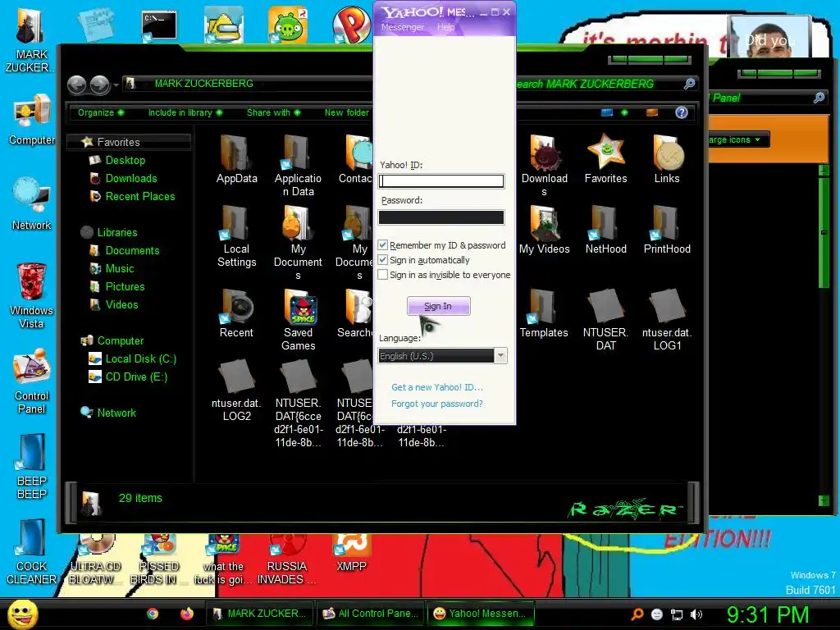Open the Start smiley button
This screenshot has height=630, width=840.
point(22,614)
